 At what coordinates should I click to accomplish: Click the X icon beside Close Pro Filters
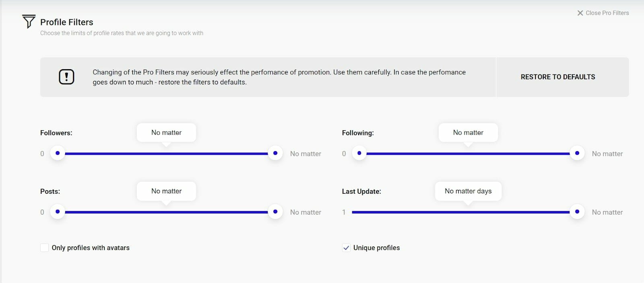click(580, 13)
